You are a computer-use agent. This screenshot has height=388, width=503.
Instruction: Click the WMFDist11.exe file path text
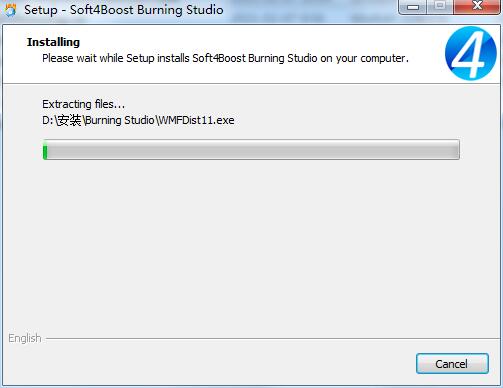point(138,120)
